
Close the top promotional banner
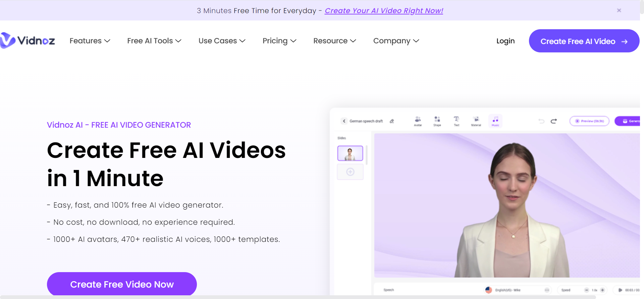[619, 10]
